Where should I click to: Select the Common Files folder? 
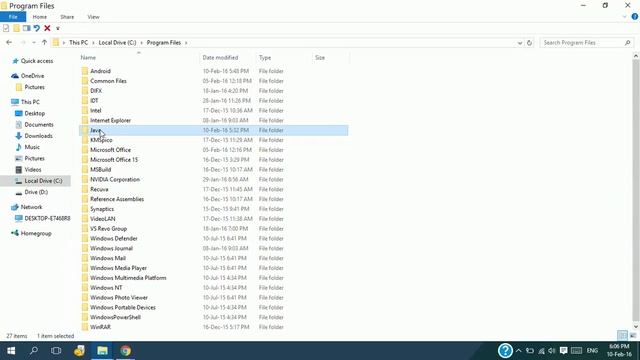(x=108, y=81)
